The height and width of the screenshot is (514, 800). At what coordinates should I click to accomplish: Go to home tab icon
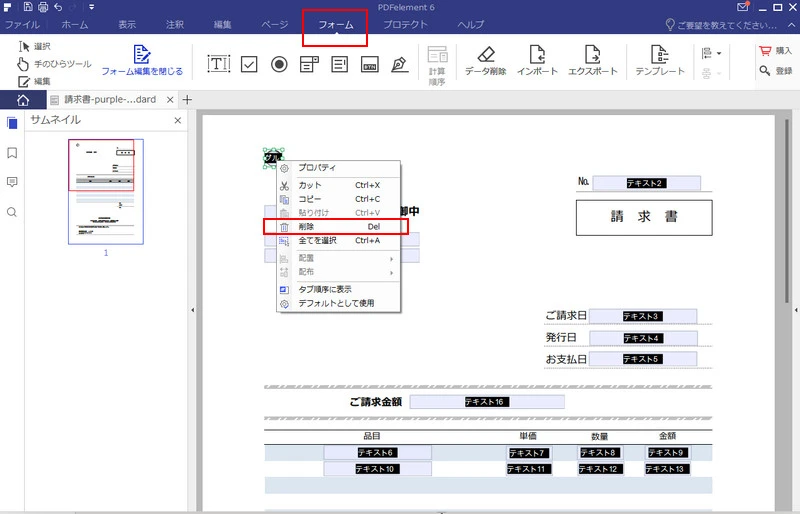(x=23, y=100)
